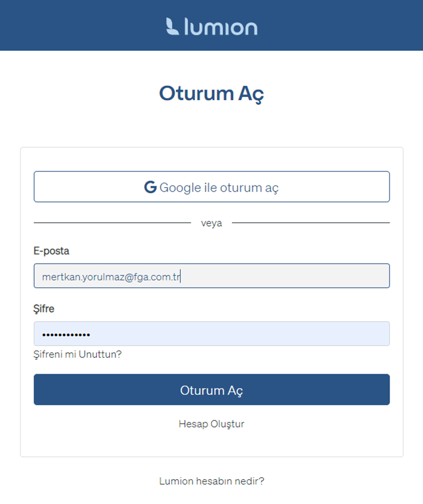This screenshot has width=423, height=504.
Task: Click the E-posta field label
Action: pyautogui.click(x=51, y=251)
